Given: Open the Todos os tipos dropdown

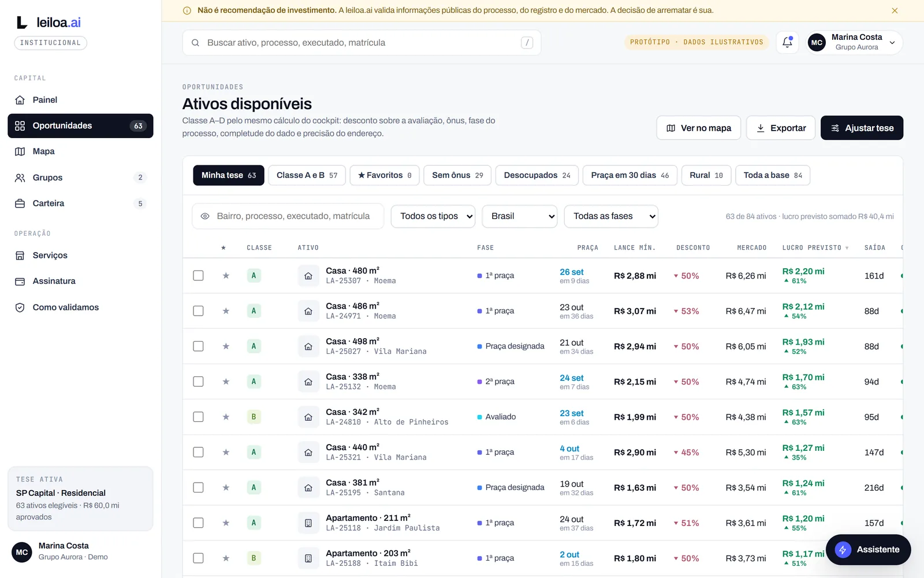Looking at the screenshot, I should click(x=433, y=216).
